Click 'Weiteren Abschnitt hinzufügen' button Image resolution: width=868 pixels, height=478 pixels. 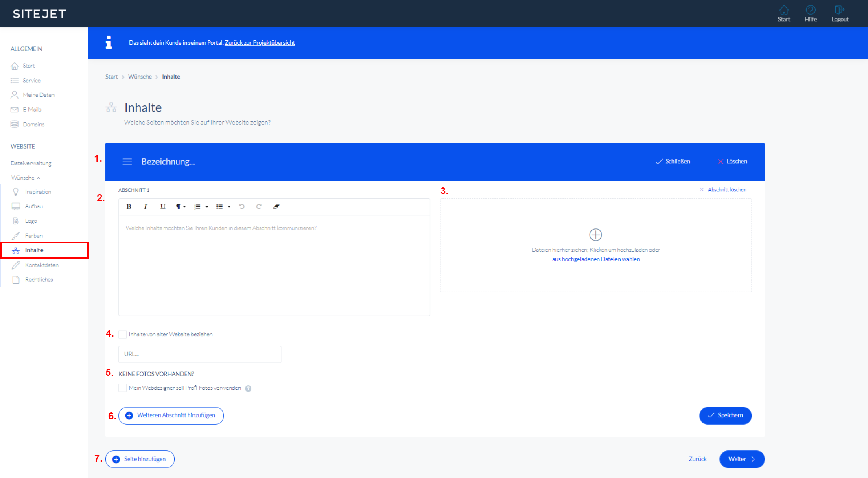[x=171, y=415]
